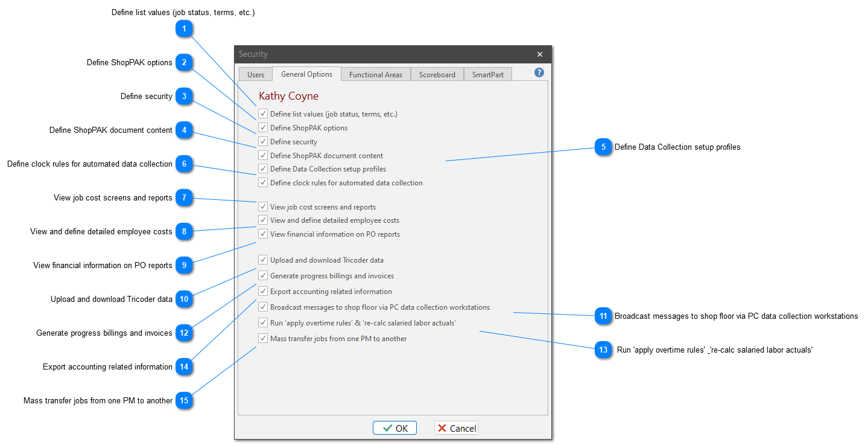Click numbered callout badge 7
Image resolution: width=868 pixels, height=445 pixels.
point(184,197)
